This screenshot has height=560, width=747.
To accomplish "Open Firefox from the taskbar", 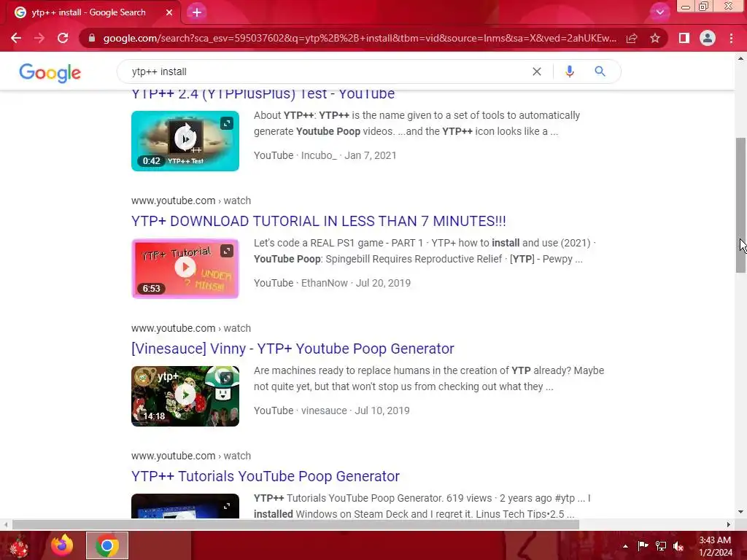I will pos(63,545).
